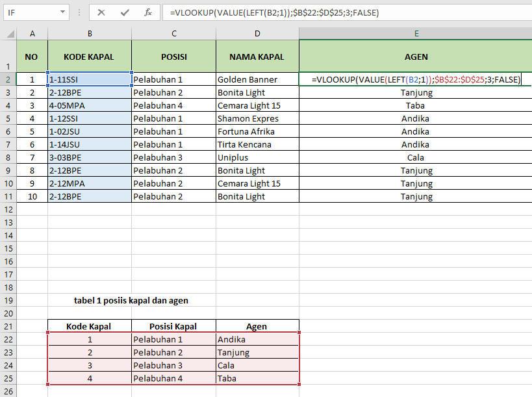
Task: Select column E header
Action: [x=416, y=34]
